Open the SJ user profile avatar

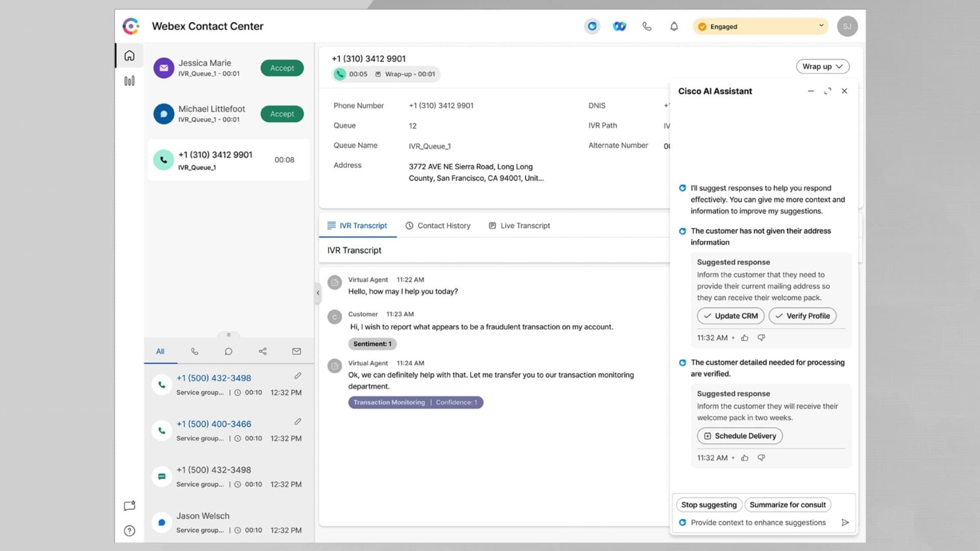847,26
